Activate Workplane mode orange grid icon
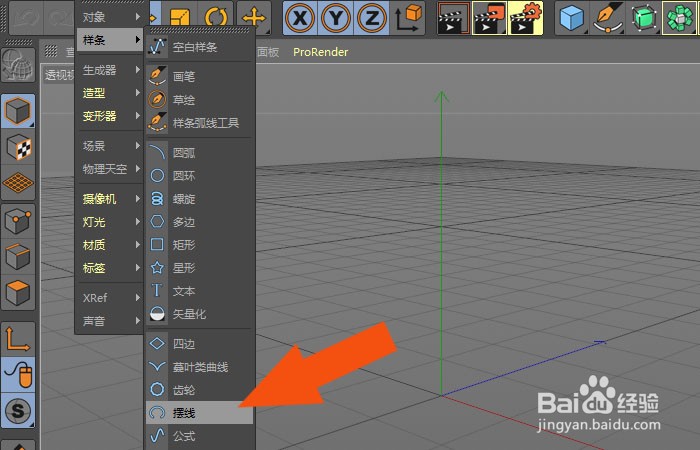700x450 pixels. (18, 183)
